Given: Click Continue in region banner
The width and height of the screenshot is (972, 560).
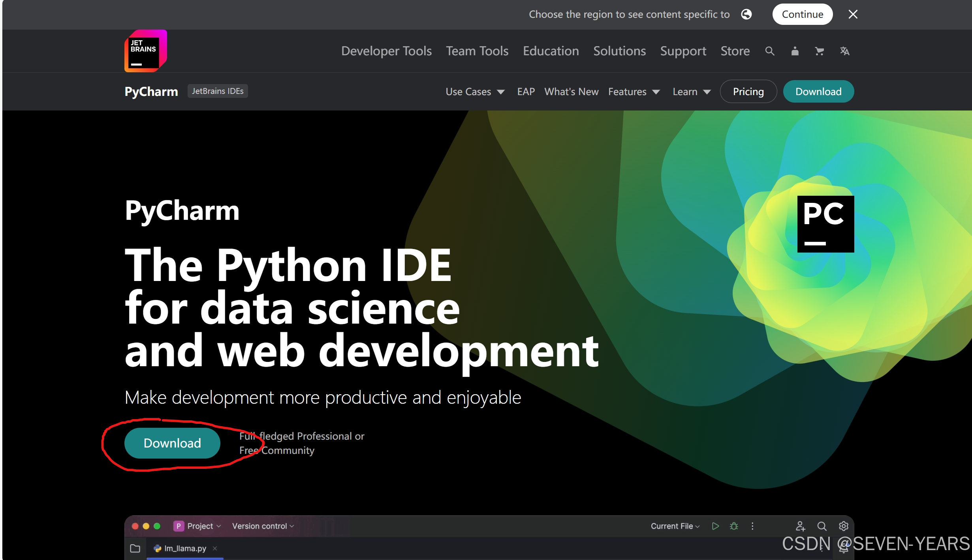Looking at the screenshot, I should pos(802,14).
